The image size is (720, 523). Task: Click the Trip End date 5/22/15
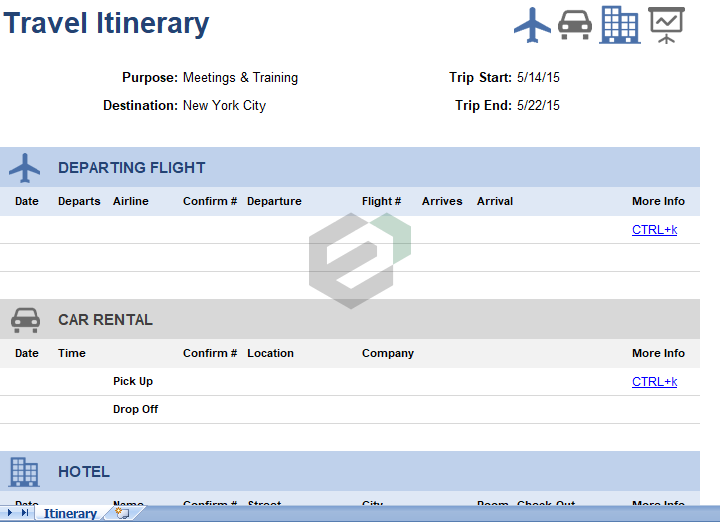pyautogui.click(x=538, y=105)
